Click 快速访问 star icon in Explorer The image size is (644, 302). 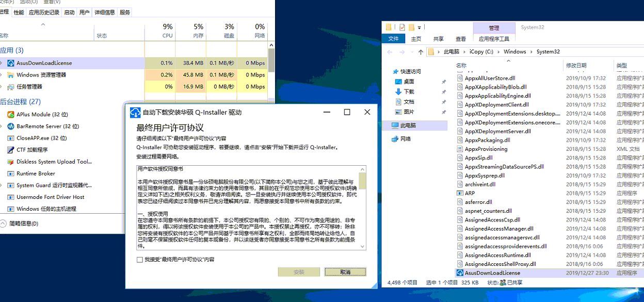click(396, 72)
